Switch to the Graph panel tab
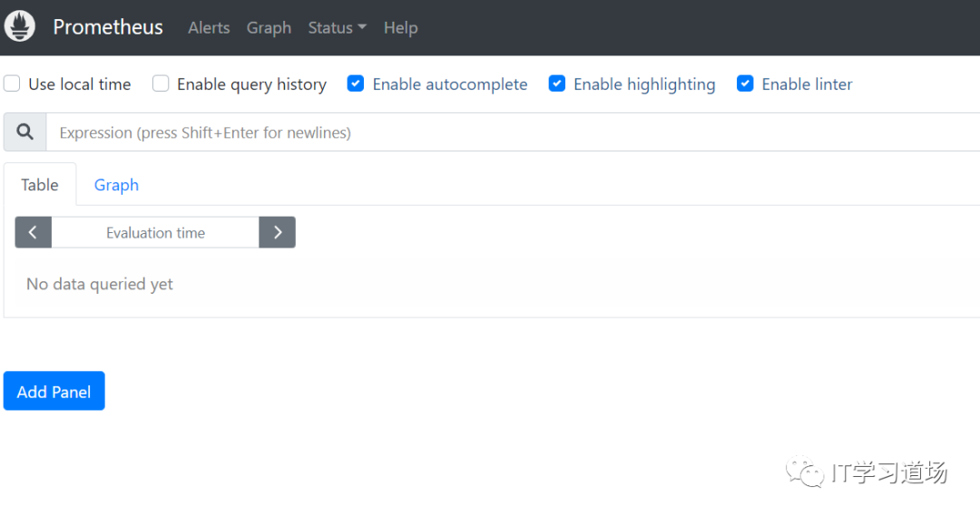This screenshot has width=980, height=516. [x=116, y=185]
